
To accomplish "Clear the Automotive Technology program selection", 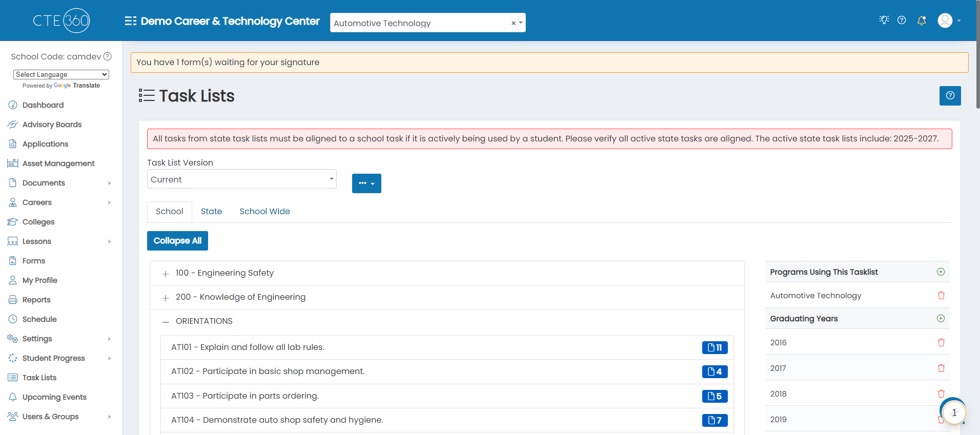I will (514, 23).
